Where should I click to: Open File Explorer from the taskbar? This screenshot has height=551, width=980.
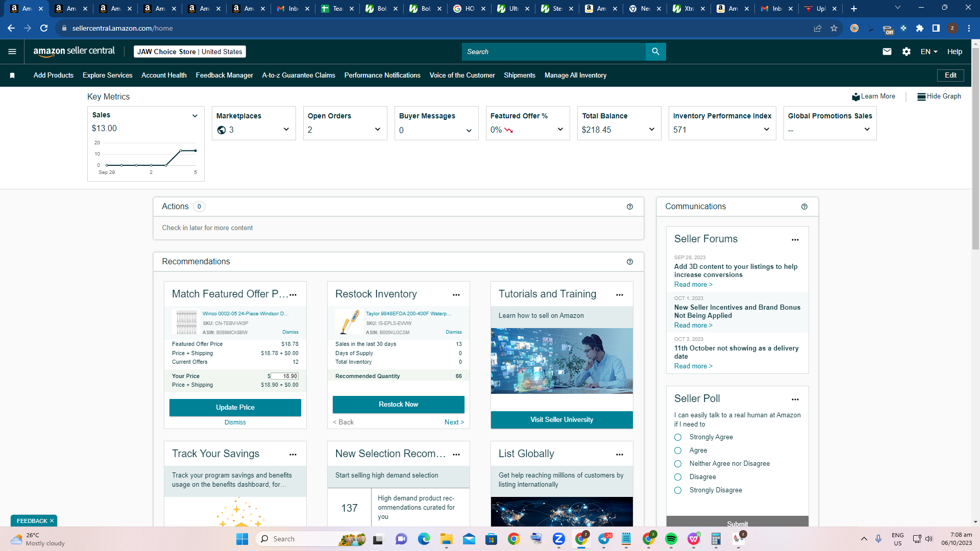point(447,539)
